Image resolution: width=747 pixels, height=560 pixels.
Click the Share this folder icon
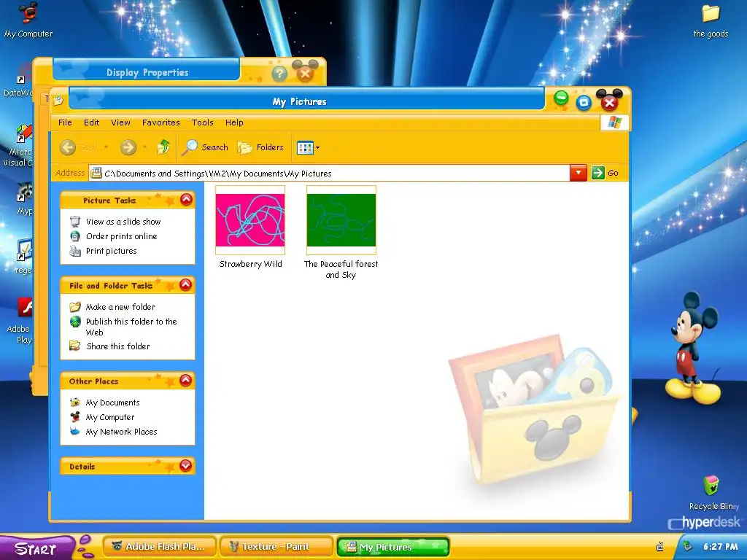click(75, 346)
